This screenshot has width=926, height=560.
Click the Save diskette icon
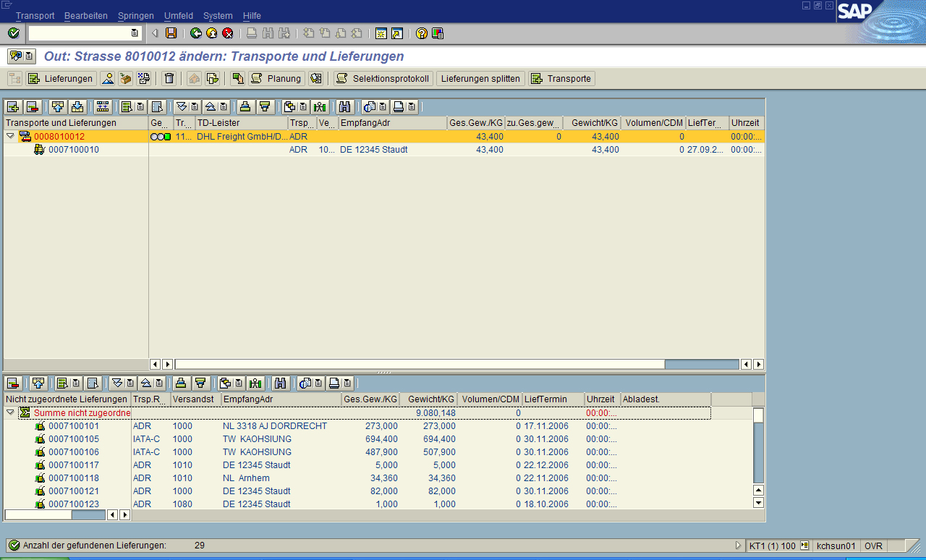click(171, 33)
